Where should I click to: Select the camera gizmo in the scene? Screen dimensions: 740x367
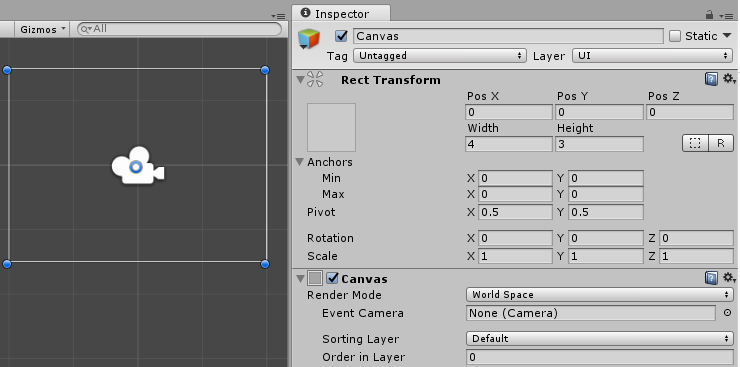tap(137, 166)
